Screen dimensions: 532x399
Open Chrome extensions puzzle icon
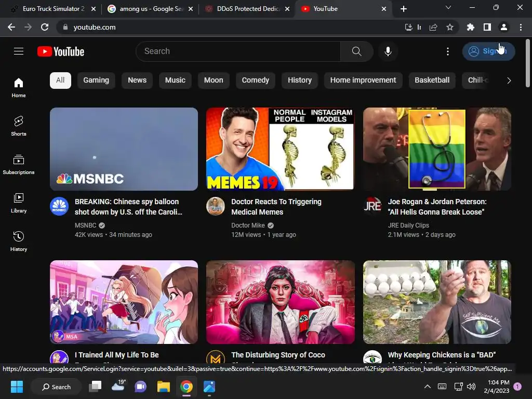[471, 27]
